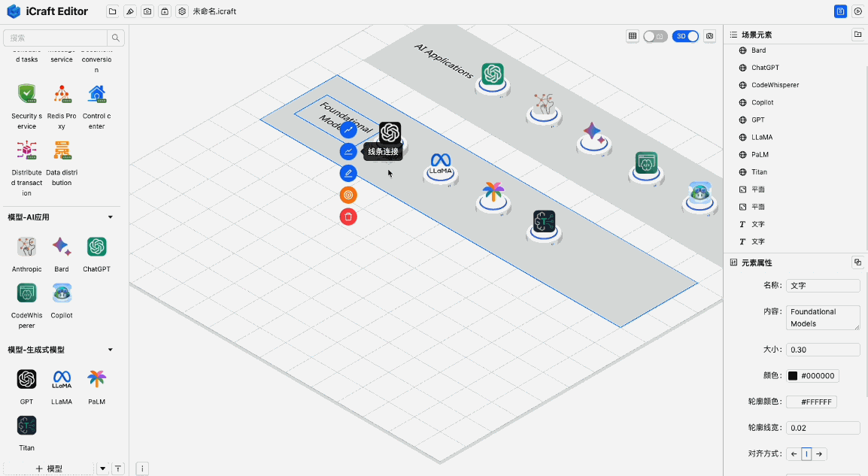
Task: Click the Anthropic icon in the AI应用 section
Action: (26, 247)
